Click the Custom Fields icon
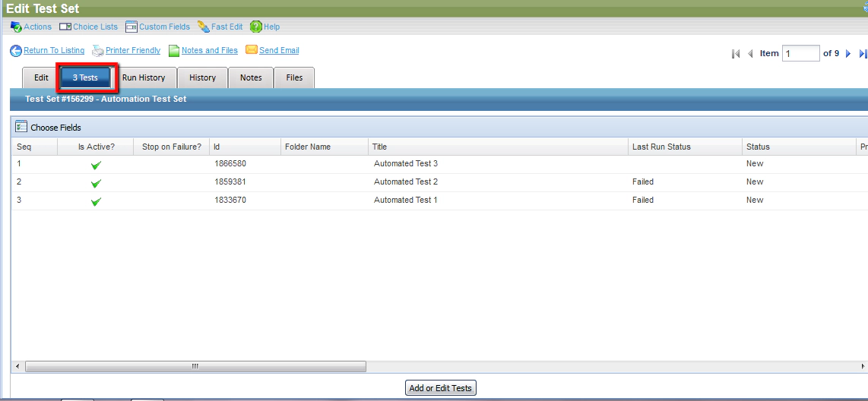 pos(131,27)
